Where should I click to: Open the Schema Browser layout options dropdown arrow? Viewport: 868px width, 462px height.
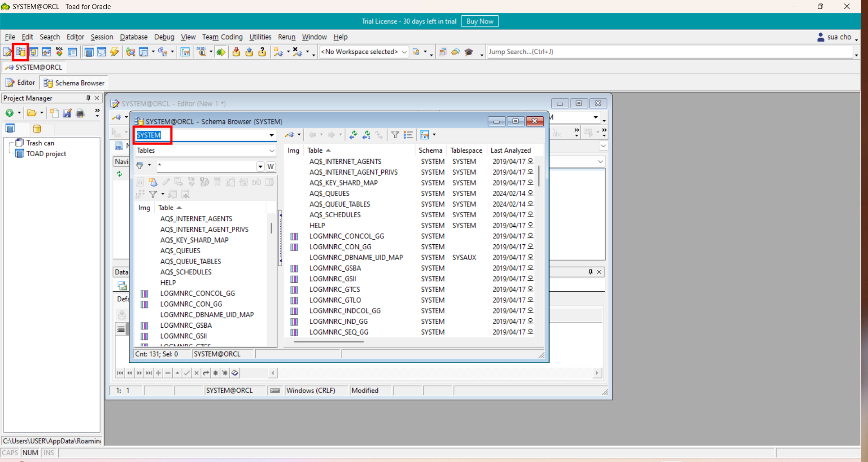434,135
